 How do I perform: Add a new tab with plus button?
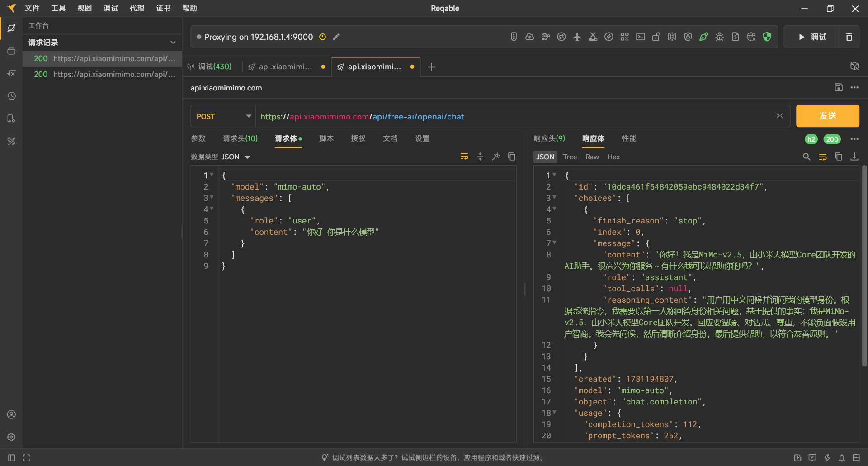click(x=432, y=67)
